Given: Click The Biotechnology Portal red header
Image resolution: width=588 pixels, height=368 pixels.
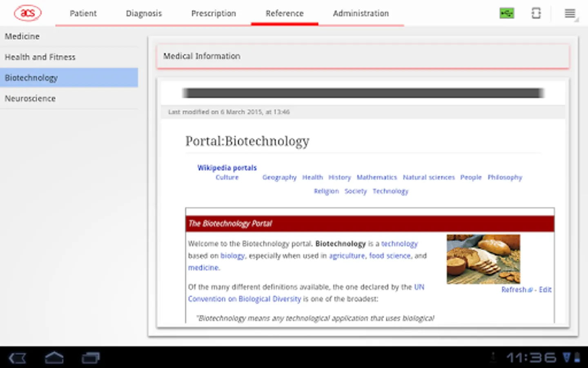Looking at the screenshot, I should click(x=370, y=224).
